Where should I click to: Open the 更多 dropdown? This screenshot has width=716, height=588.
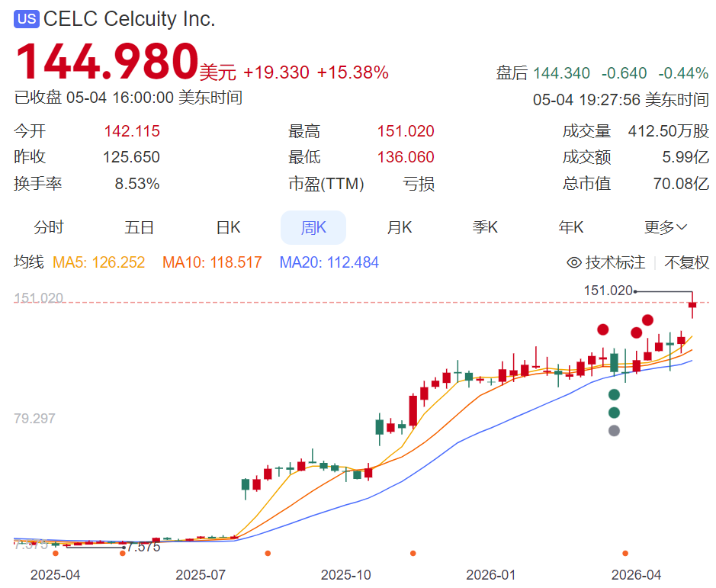click(x=666, y=227)
